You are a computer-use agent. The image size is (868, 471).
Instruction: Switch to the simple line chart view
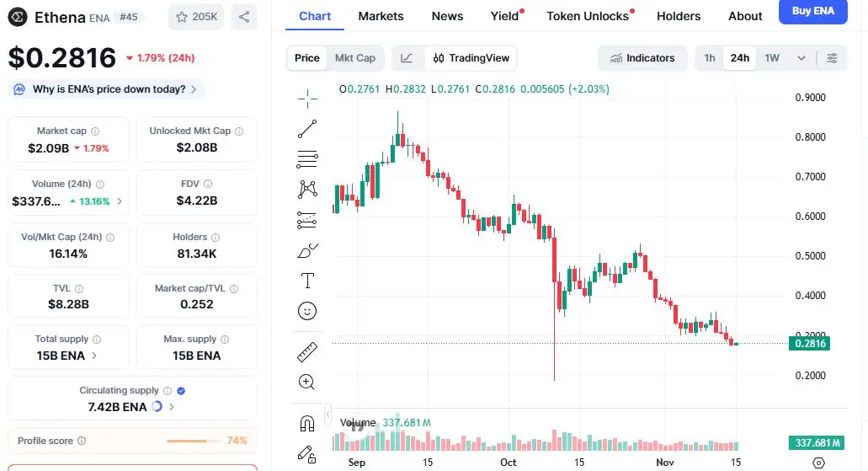[x=407, y=58]
